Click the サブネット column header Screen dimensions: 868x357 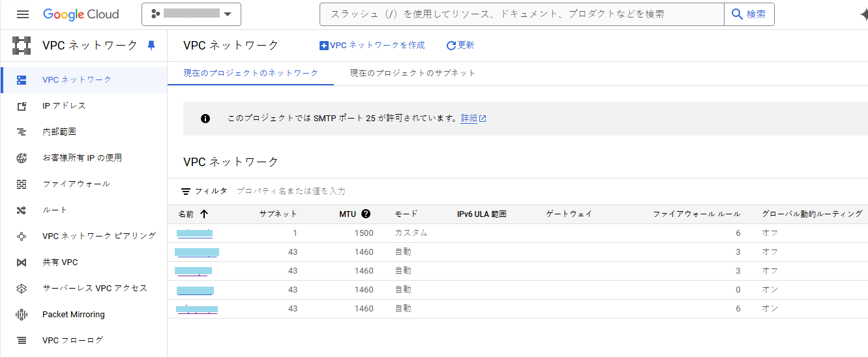[278, 214]
